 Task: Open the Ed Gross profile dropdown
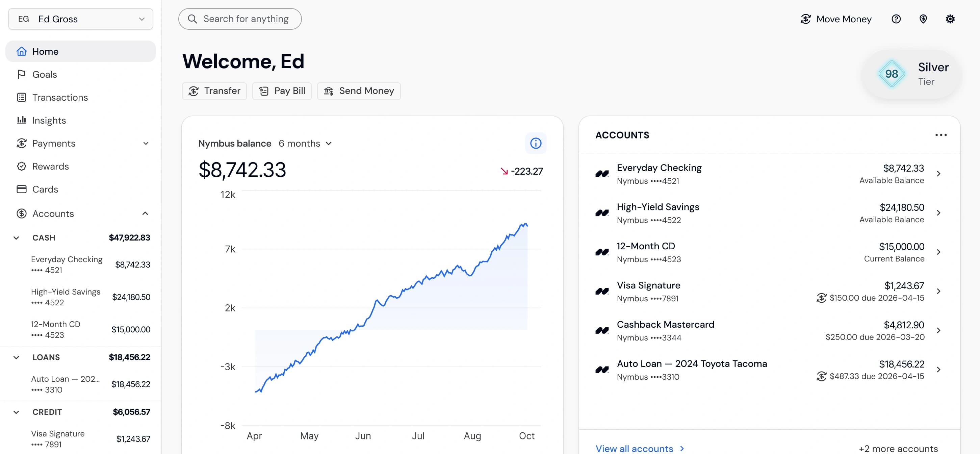[x=81, y=19]
